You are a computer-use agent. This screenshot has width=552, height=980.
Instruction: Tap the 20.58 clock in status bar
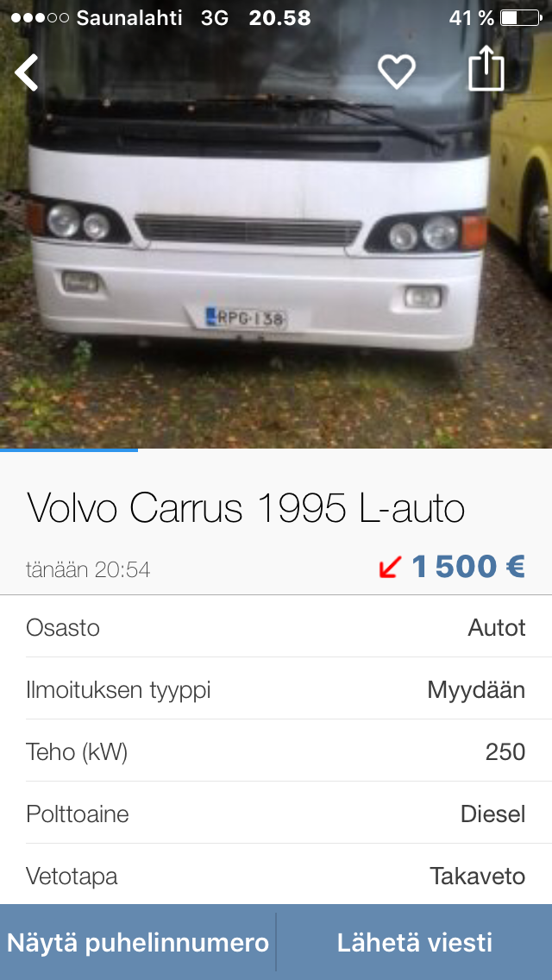pyautogui.click(x=279, y=18)
